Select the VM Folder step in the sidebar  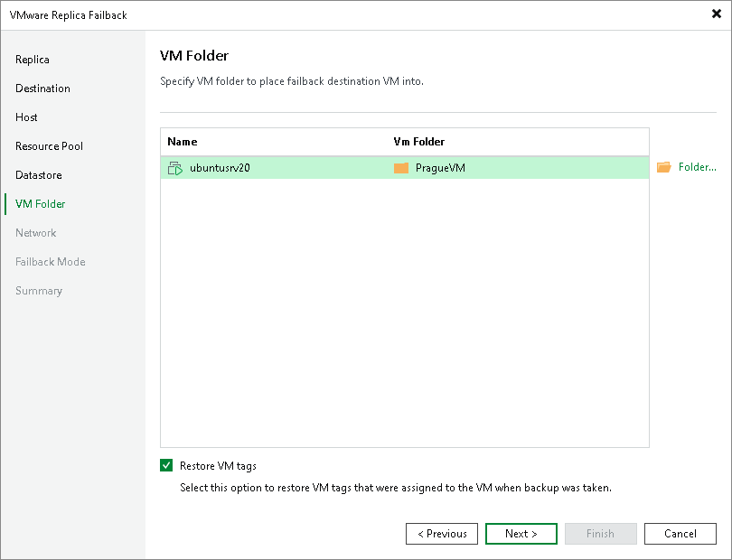coord(40,204)
